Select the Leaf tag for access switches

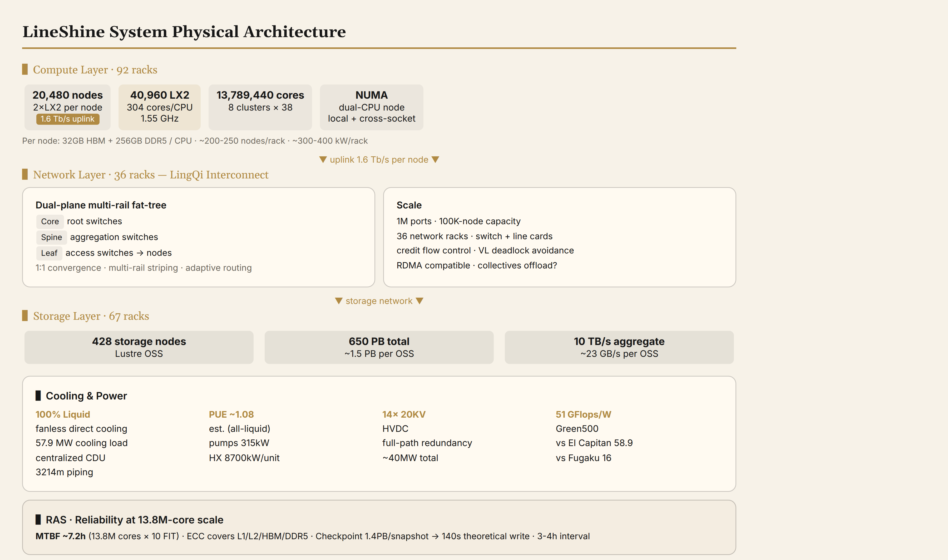[49, 253]
